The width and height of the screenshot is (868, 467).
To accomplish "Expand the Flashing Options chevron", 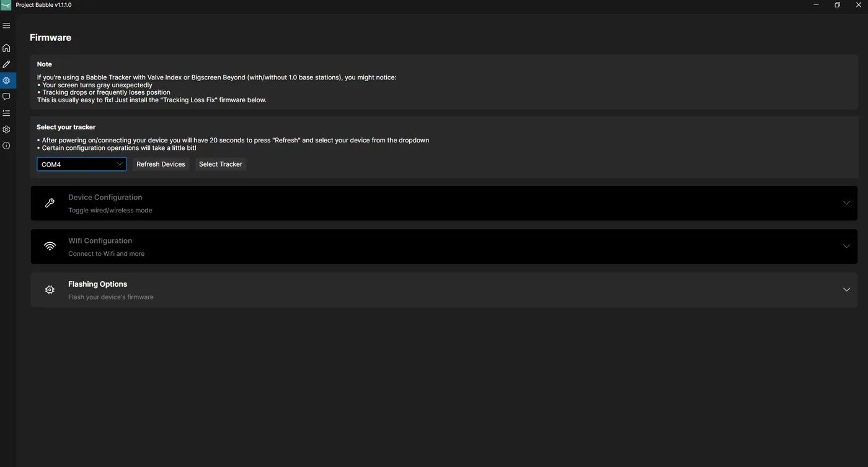I will (x=846, y=289).
